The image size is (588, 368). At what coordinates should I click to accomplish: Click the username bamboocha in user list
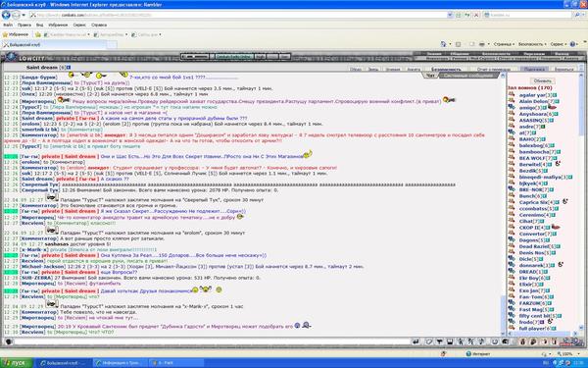click(534, 152)
